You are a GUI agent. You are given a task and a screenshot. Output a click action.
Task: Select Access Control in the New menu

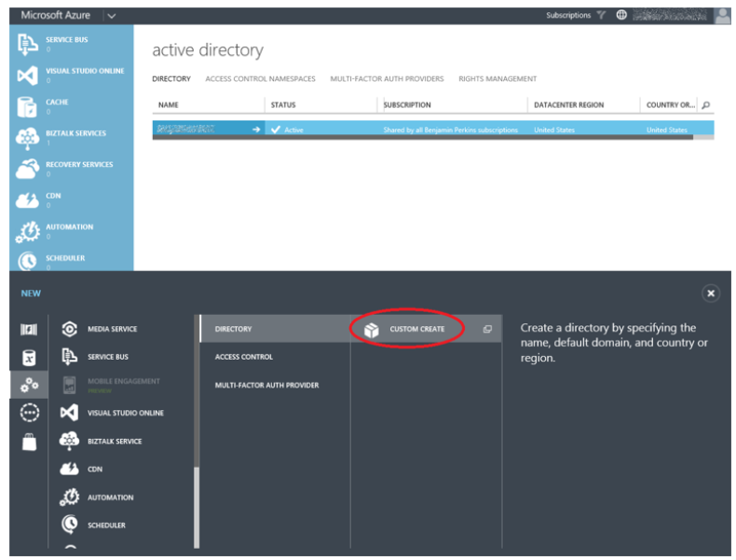[x=243, y=357]
